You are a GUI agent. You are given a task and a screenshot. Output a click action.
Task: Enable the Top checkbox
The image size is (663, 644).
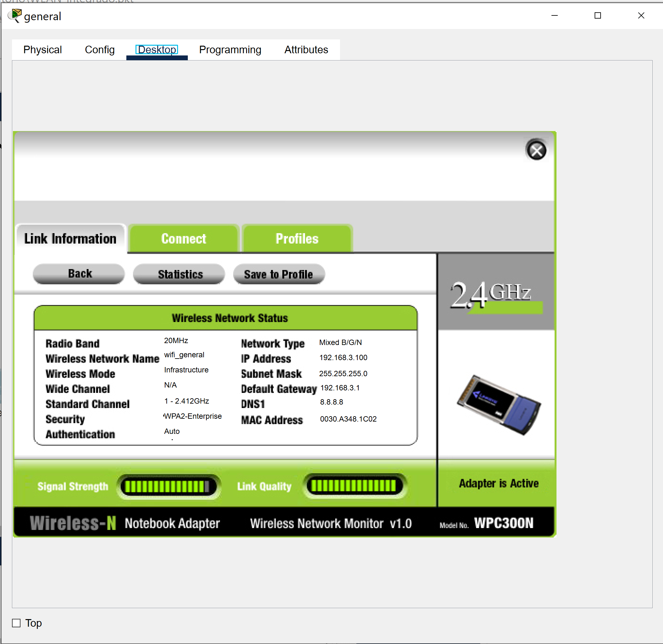(x=16, y=623)
